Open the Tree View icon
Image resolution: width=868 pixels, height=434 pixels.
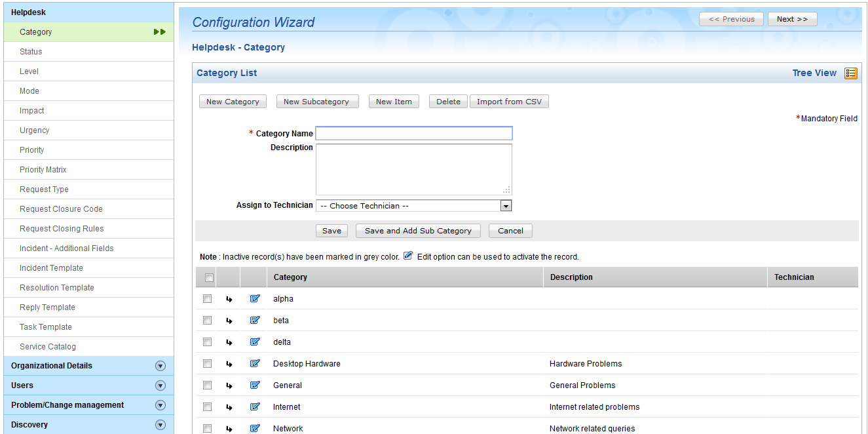[x=850, y=73]
